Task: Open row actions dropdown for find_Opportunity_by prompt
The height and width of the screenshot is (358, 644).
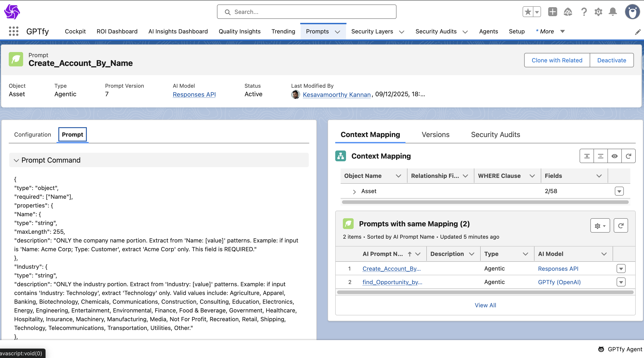Action: click(x=621, y=282)
